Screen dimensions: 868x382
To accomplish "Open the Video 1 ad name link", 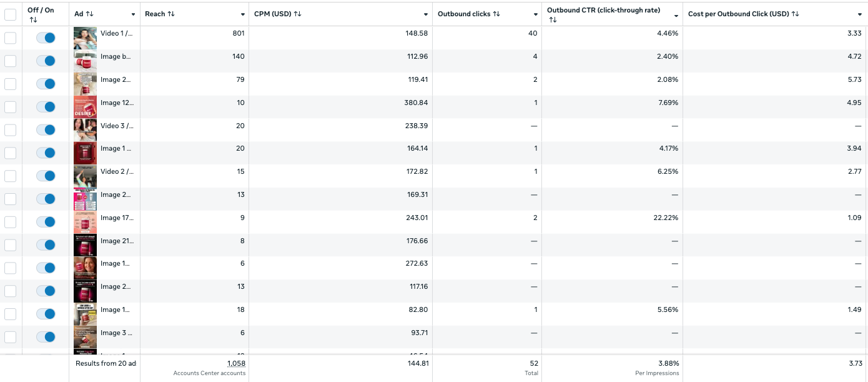I will click(x=116, y=34).
